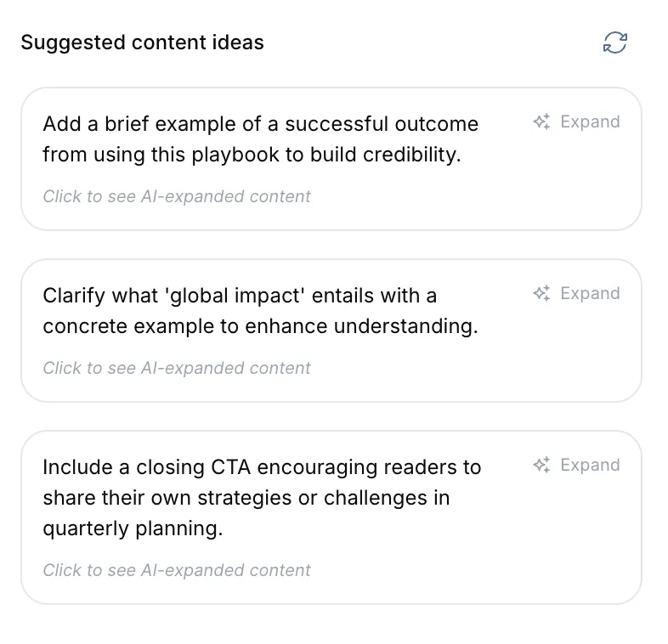Click sparkle icon on playbook credibility suggestion
The width and height of the screenshot is (668, 644).
click(x=541, y=122)
